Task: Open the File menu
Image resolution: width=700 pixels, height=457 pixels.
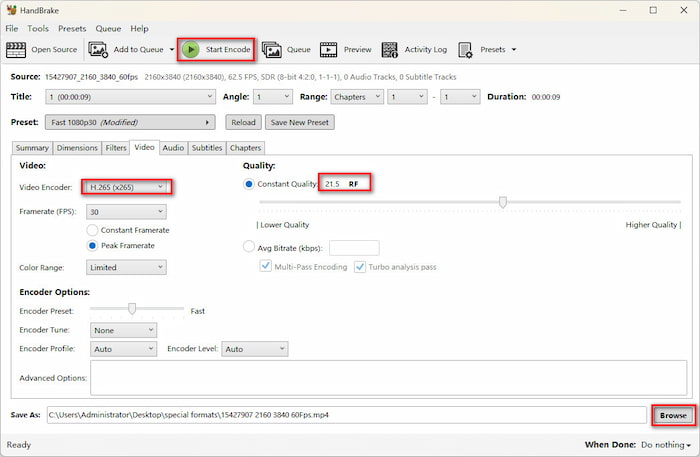Action: [12, 29]
